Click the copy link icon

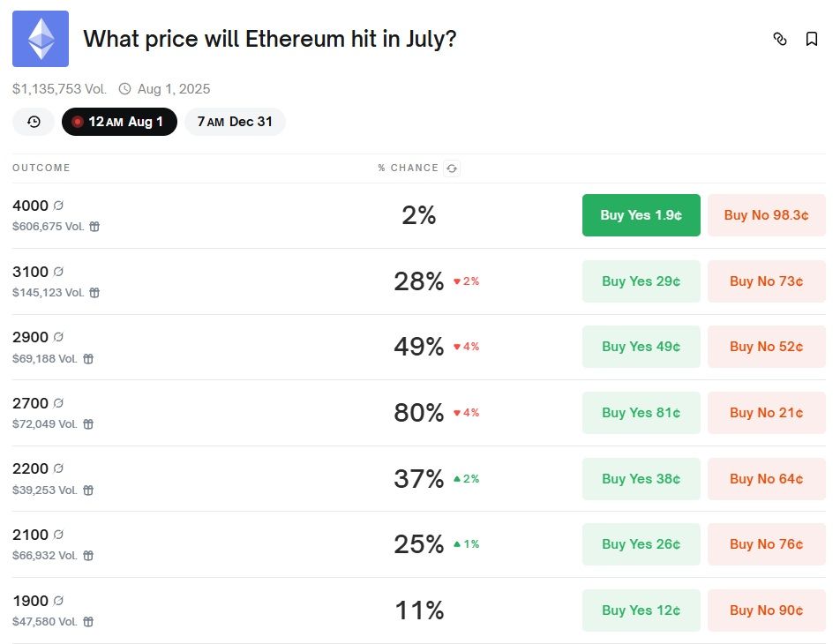pyautogui.click(x=779, y=39)
